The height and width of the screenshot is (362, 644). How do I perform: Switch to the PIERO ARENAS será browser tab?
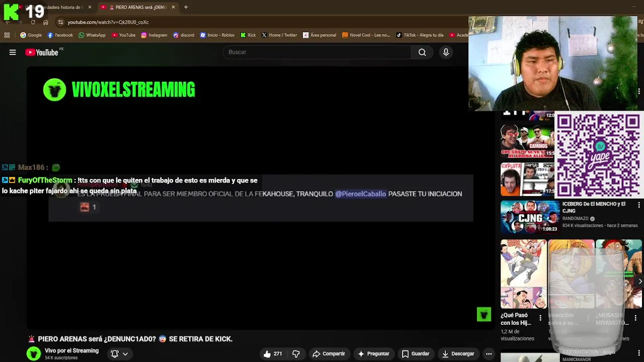pos(138,7)
